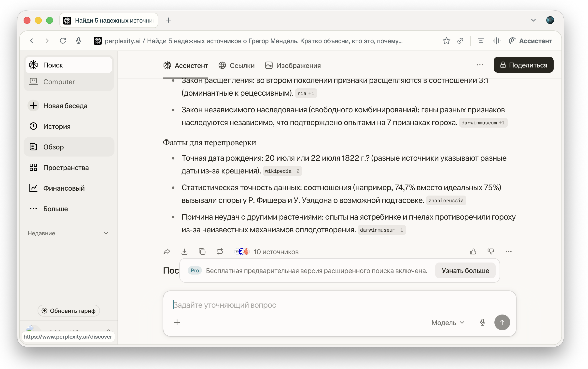Click the address bar URL text
This screenshot has width=588, height=369.
(253, 41)
